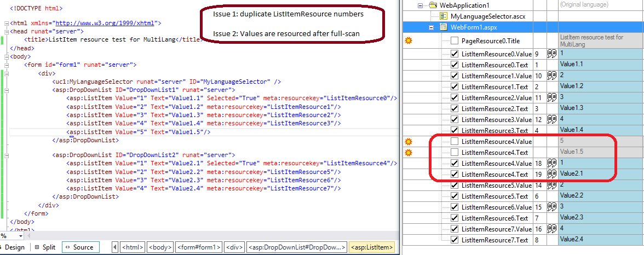Click the translation icon on row 19
This screenshot has width=644, height=255.
coord(551,174)
